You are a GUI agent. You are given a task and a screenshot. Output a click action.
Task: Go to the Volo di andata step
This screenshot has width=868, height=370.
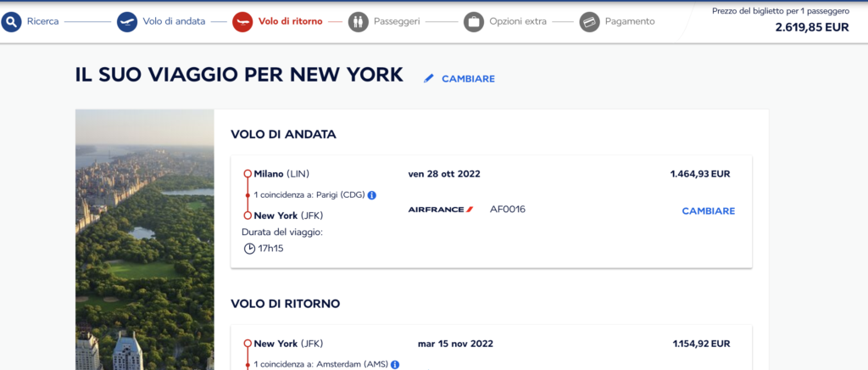tap(173, 21)
